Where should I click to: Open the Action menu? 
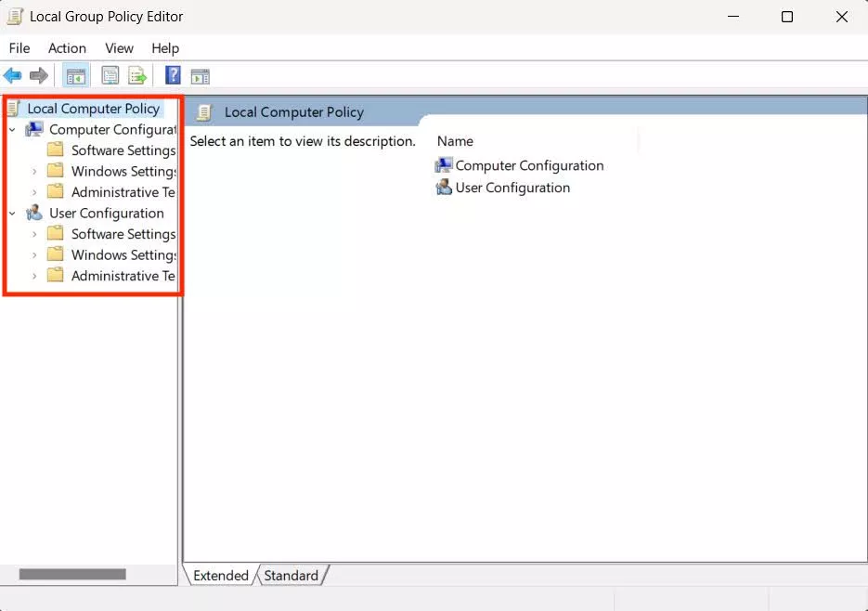[x=67, y=48]
